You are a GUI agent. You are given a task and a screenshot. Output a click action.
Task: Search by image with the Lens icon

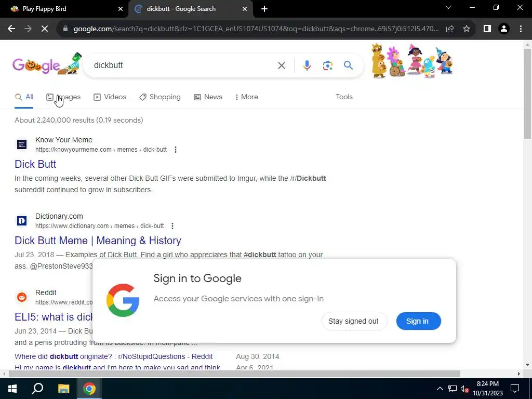[x=327, y=65]
